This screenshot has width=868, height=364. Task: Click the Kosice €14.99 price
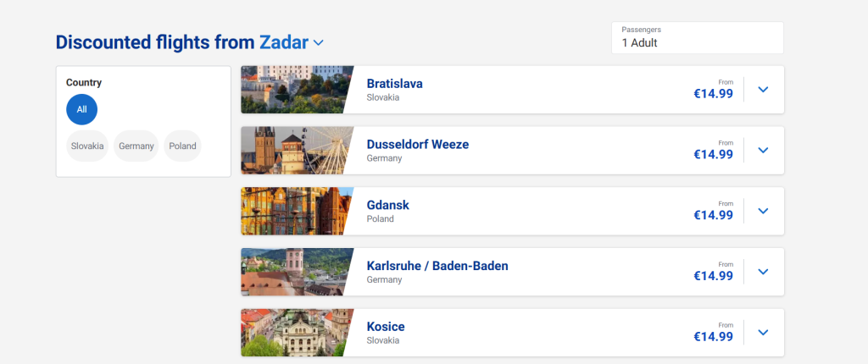tap(713, 336)
